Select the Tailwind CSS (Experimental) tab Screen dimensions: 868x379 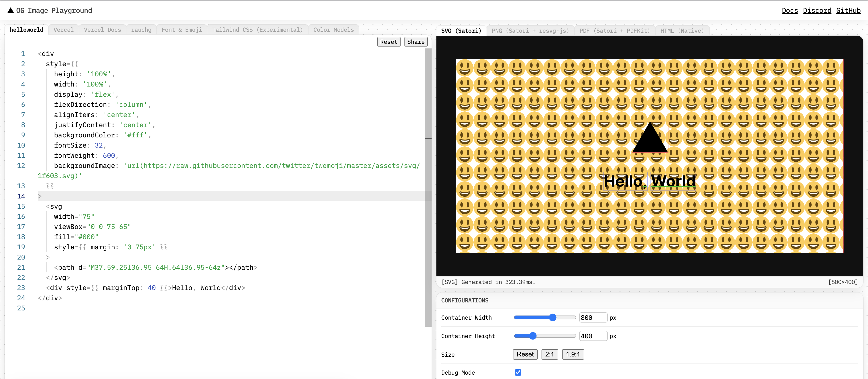coord(257,30)
